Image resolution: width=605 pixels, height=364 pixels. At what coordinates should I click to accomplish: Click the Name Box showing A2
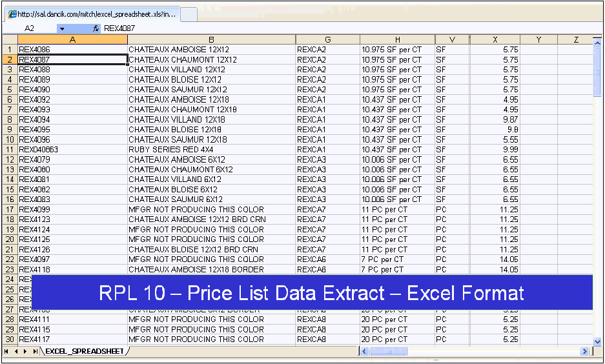[29, 28]
